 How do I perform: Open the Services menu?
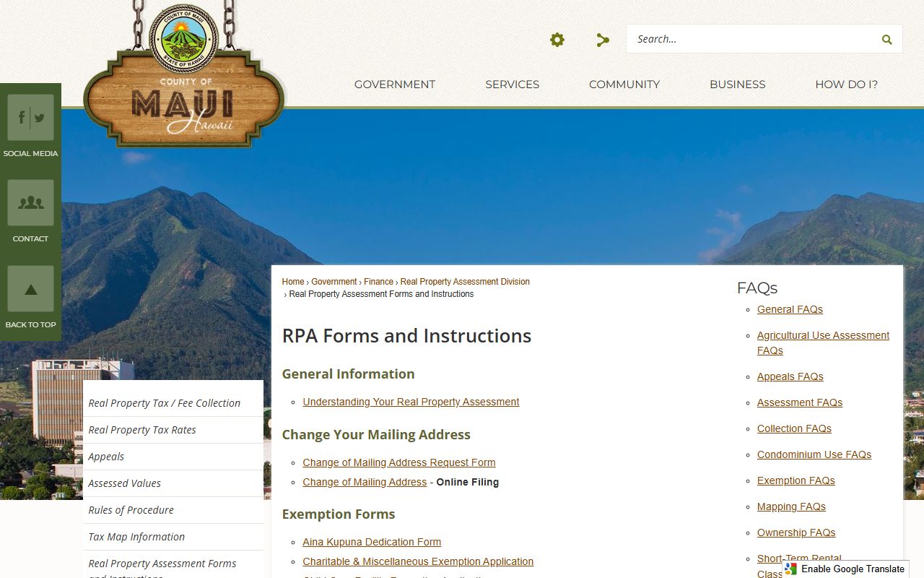(513, 85)
